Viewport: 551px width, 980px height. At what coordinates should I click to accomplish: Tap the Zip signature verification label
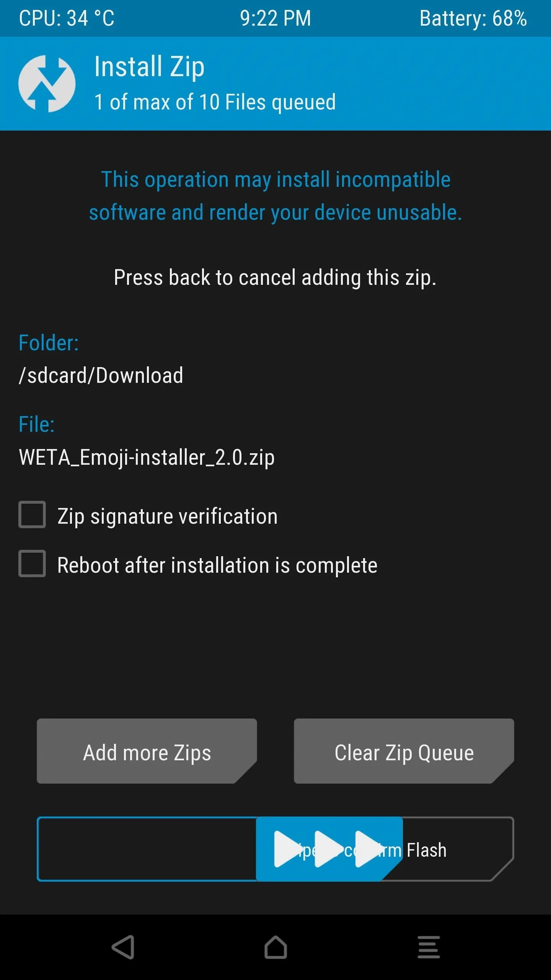coord(168,516)
